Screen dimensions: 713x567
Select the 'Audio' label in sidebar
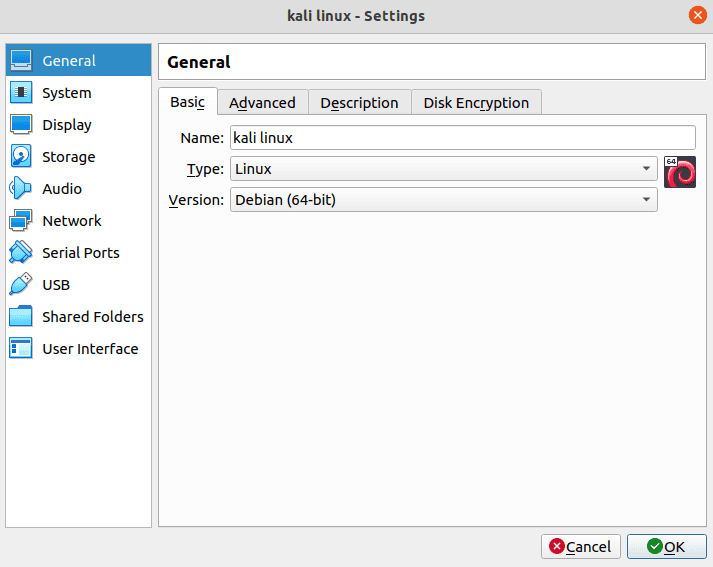[62, 189]
